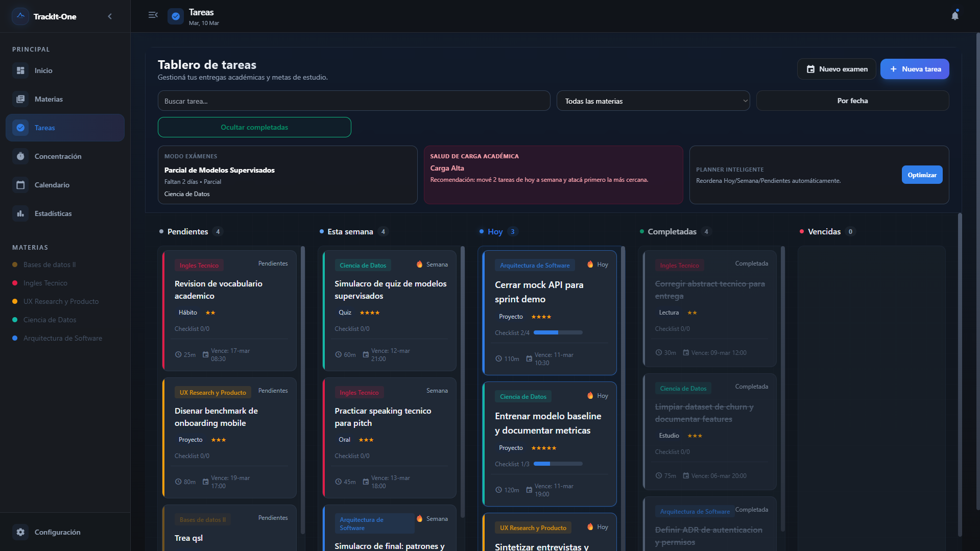Image resolution: width=980 pixels, height=551 pixels.
Task: Click the TrackIt-One logo icon
Action: pos(20,16)
